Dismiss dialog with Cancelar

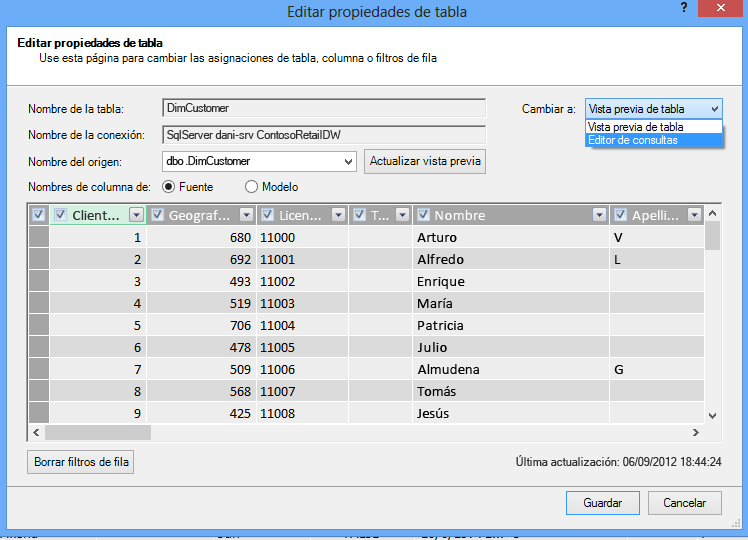click(685, 503)
